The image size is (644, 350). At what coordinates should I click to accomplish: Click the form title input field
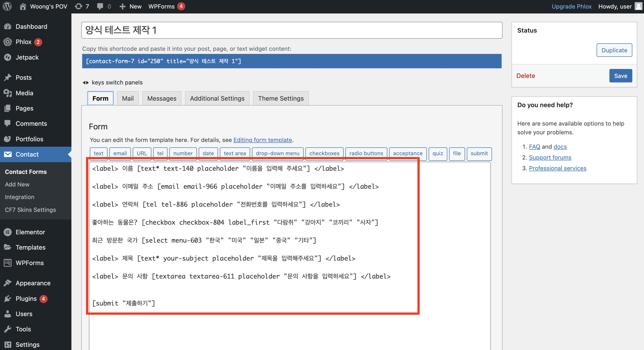click(291, 30)
